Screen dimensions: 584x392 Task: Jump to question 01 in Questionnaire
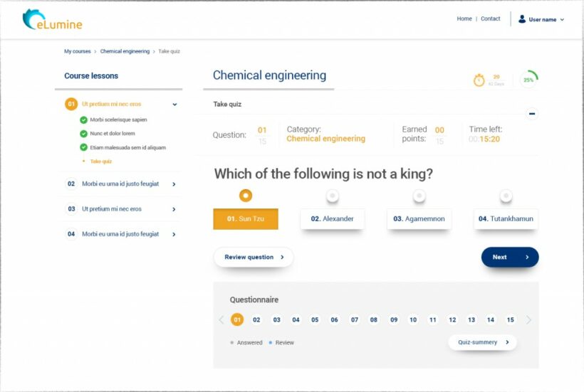click(237, 319)
